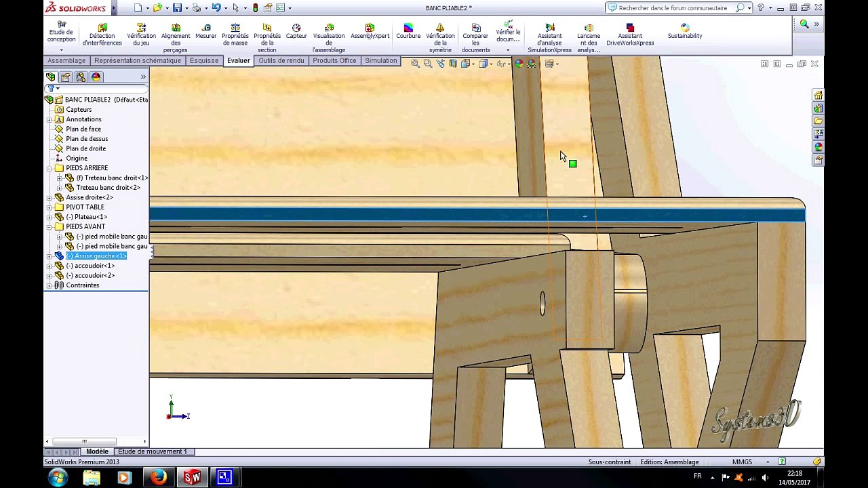Select Treteau banc droit<2> component
The height and width of the screenshot is (488, 868).
click(108, 188)
